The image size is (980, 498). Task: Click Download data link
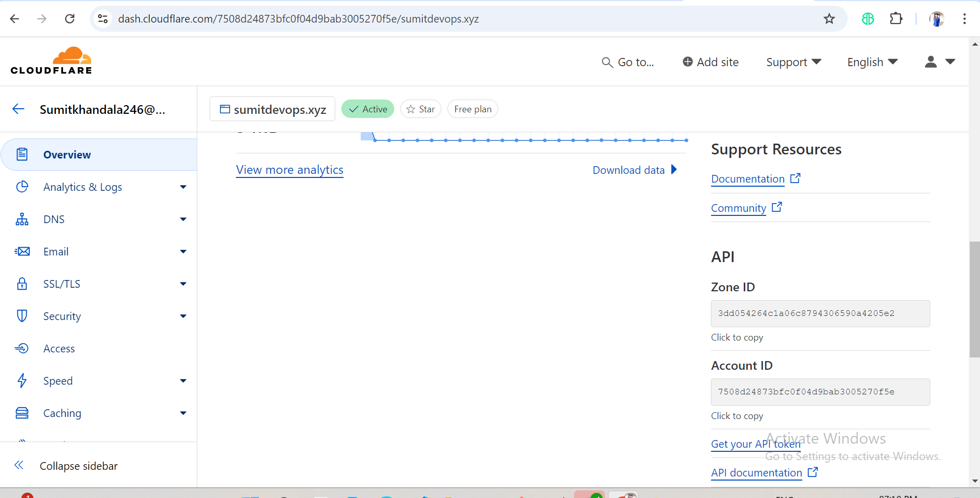pyautogui.click(x=635, y=170)
